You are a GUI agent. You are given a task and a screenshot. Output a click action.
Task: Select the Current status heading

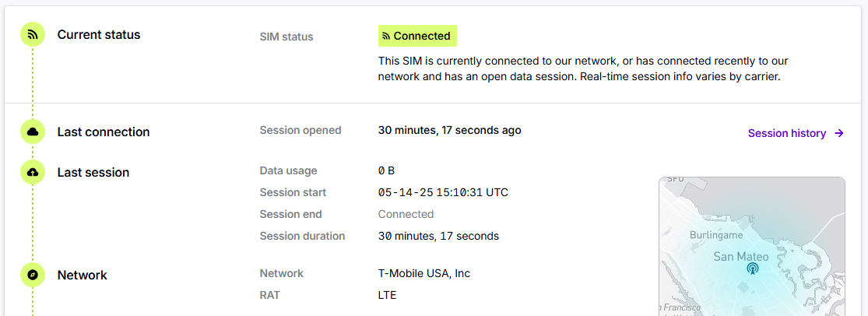99,34
